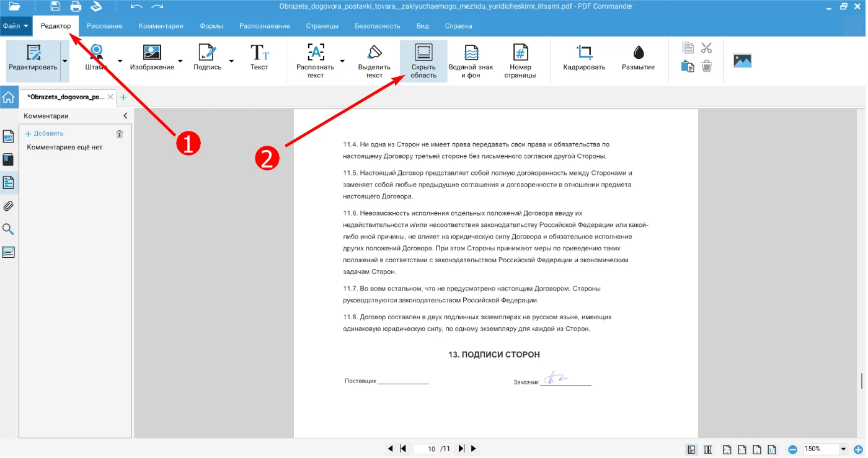Open the zoom level 150% dropdown
Screen dimensions: 868x458
click(x=843, y=449)
